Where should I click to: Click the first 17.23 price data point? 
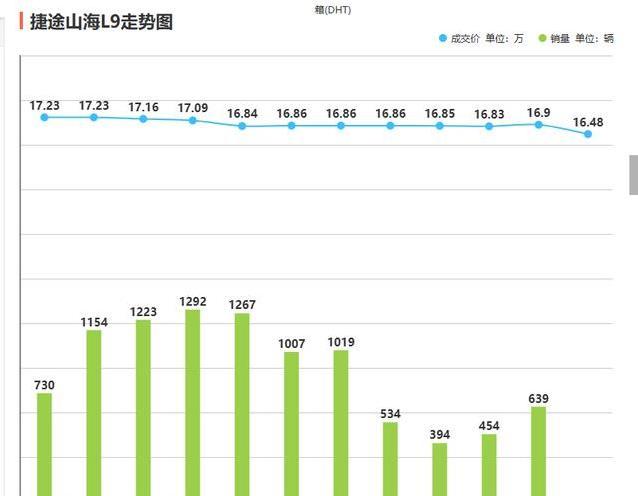click(44, 118)
